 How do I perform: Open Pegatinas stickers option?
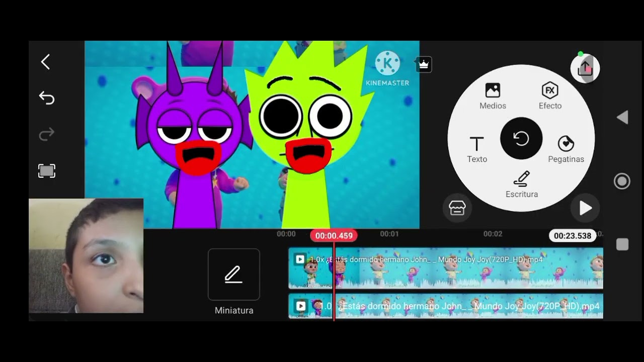566,150
